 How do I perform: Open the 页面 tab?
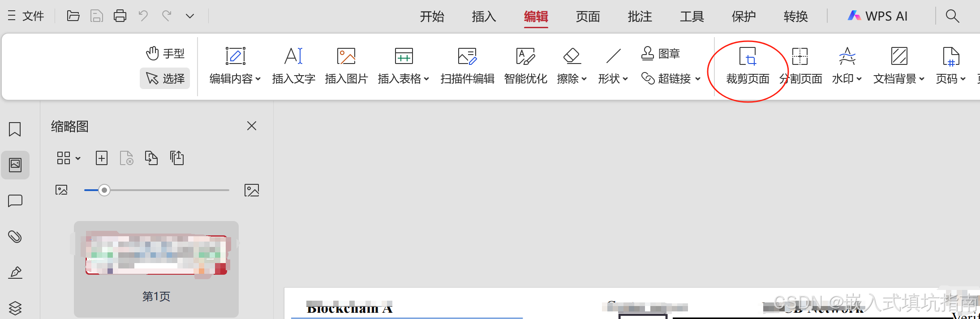[588, 17]
